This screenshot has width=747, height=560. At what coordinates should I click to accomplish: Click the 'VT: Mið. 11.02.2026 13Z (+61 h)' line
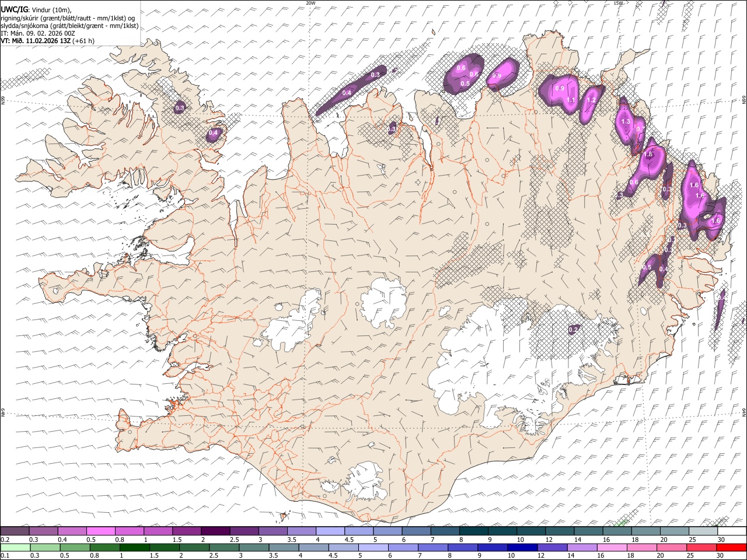coord(47,41)
